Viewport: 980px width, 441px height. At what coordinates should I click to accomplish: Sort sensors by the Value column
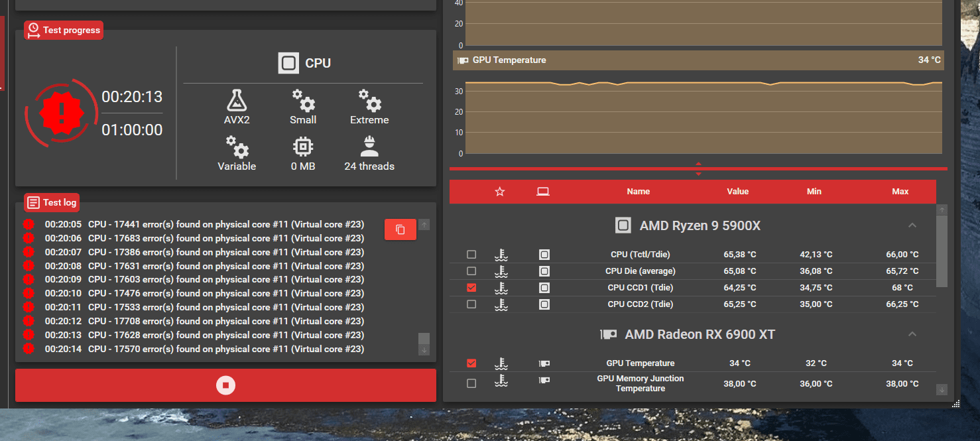click(x=737, y=192)
